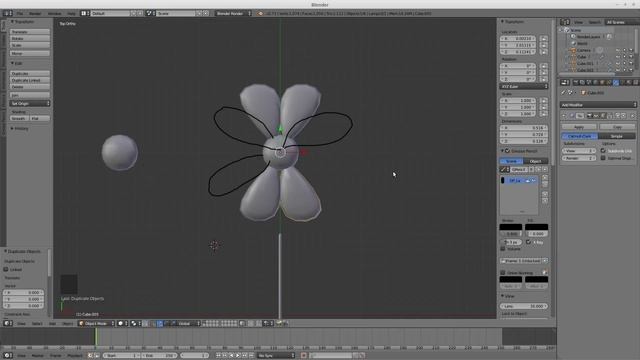Click the Mirror button
640x360 pixels.
point(30,53)
